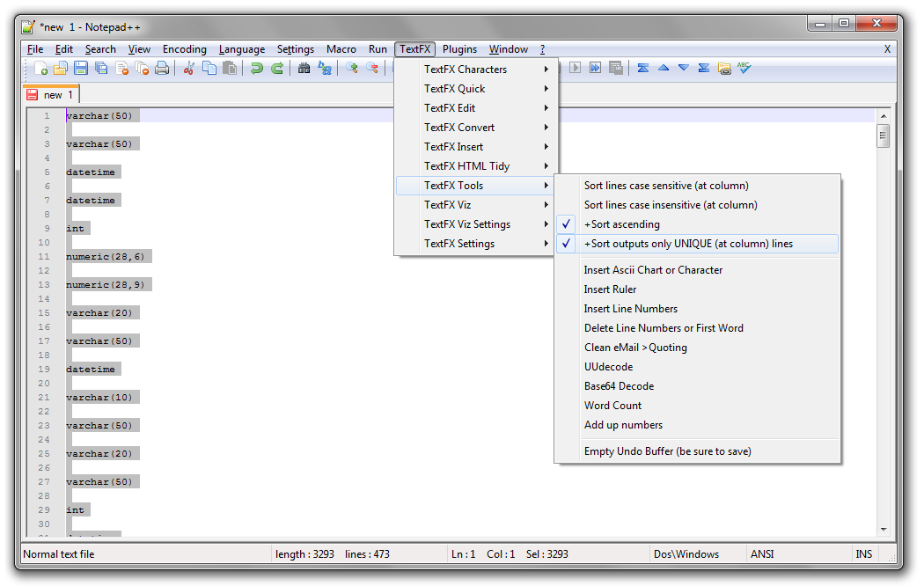Click the Close document toolbar icon
The image size is (924, 586).
coord(122,69)
